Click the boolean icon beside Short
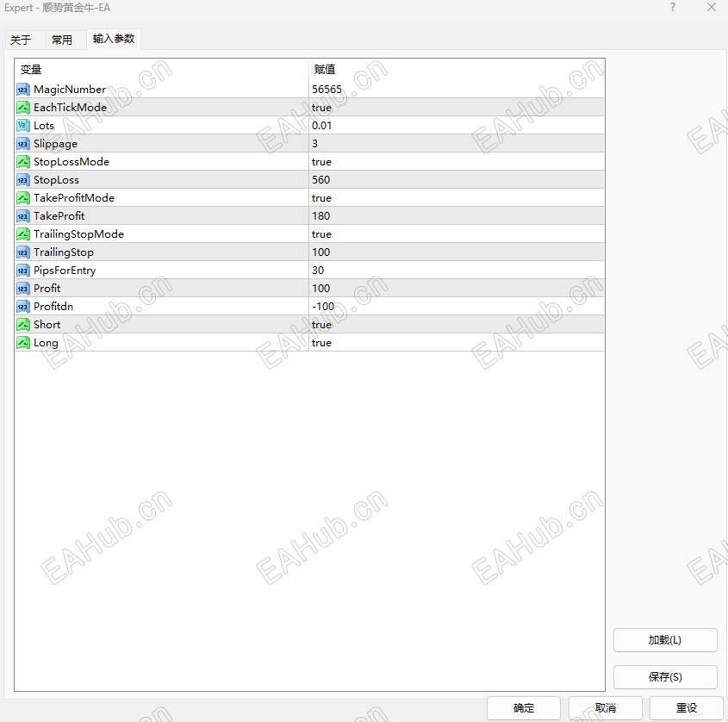The height and width of the screenshot is (722, 728). pos(23,325)
